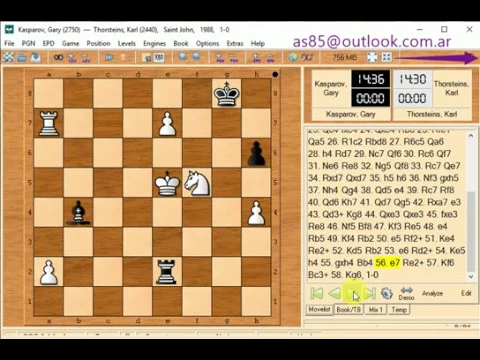
Task: Switch to the Temp tab
Action: pos(399,310)
